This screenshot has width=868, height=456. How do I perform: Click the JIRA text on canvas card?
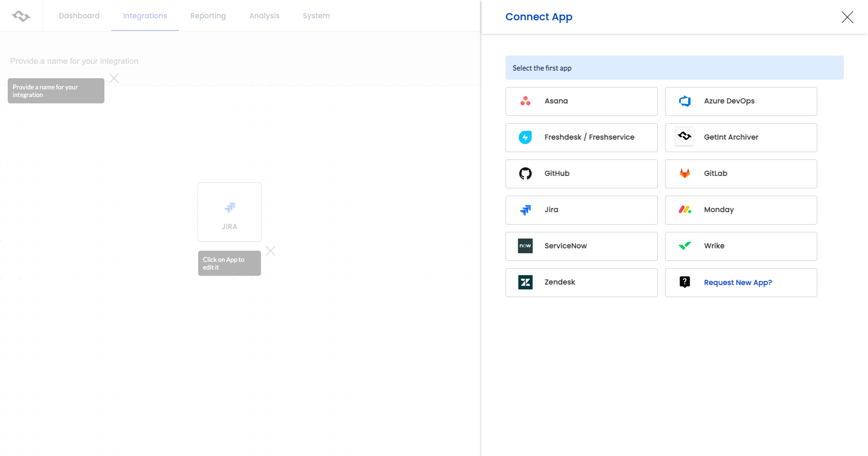pyautogui.click(x=230, y=227)
